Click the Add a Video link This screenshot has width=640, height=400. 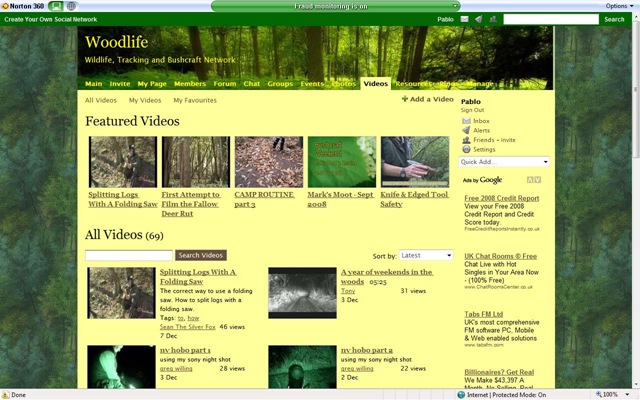tap(431, 99)
